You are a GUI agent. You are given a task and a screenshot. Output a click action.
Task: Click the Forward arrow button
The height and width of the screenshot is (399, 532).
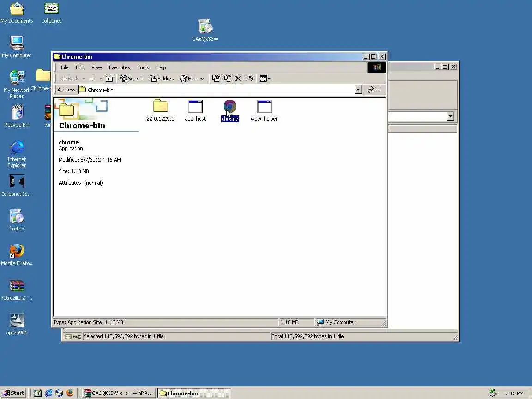pos(92,79)
